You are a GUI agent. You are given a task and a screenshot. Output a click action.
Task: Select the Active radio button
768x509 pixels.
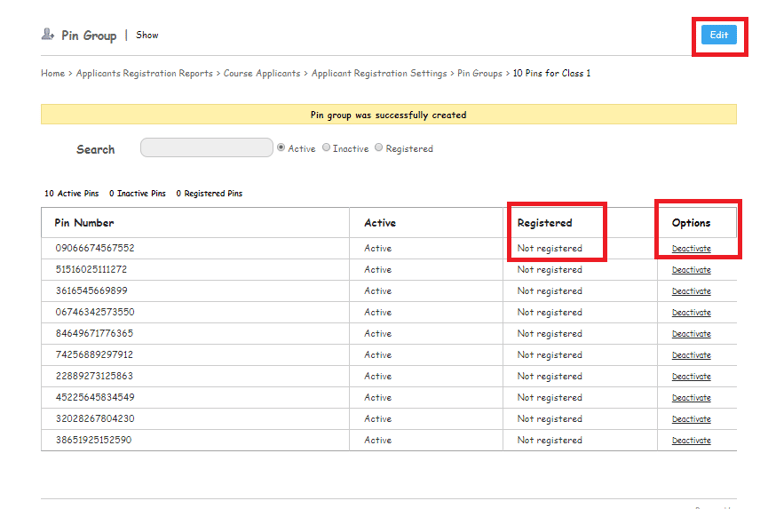pos(281,147)
